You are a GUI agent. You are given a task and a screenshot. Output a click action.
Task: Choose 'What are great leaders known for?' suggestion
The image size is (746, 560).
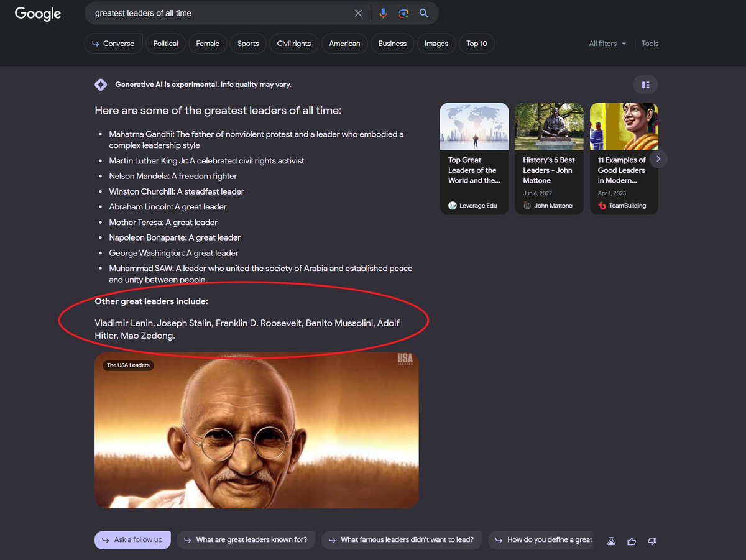[x=246, y=540]
